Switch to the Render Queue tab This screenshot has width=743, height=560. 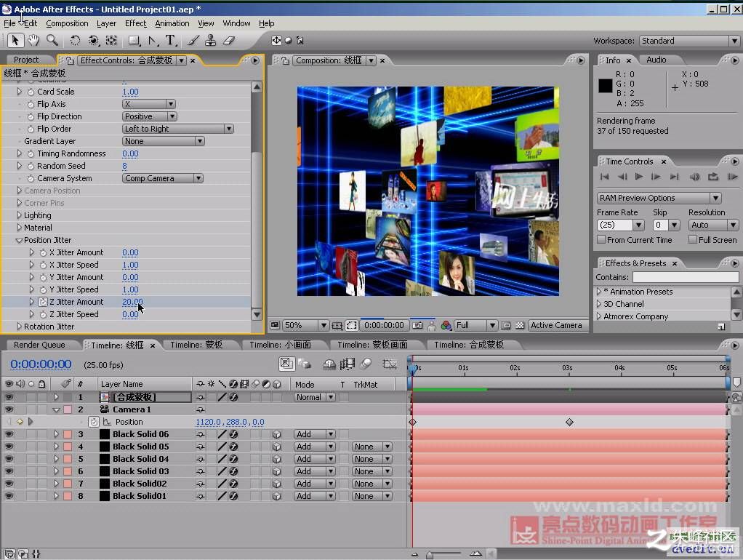coord(39,345)
